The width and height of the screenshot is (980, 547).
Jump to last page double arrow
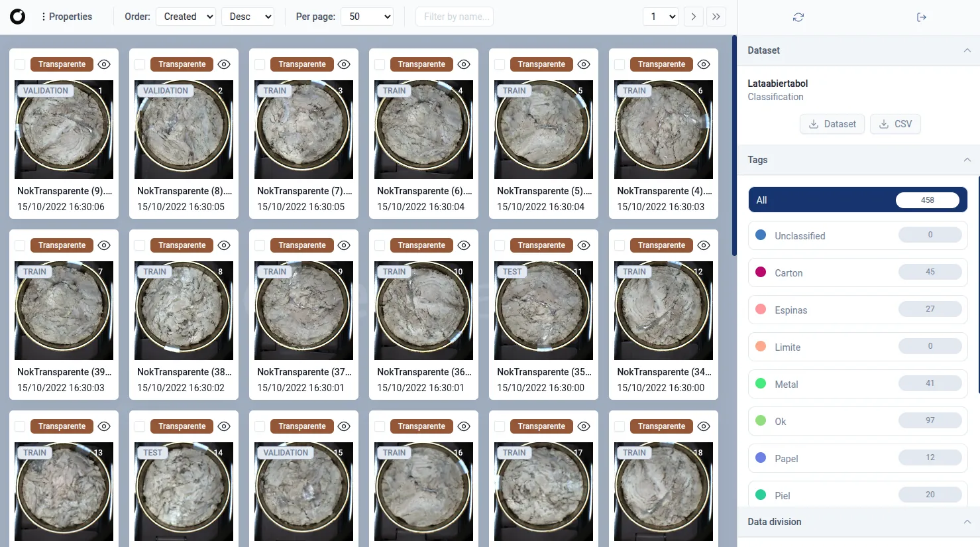tap(716, 17)
